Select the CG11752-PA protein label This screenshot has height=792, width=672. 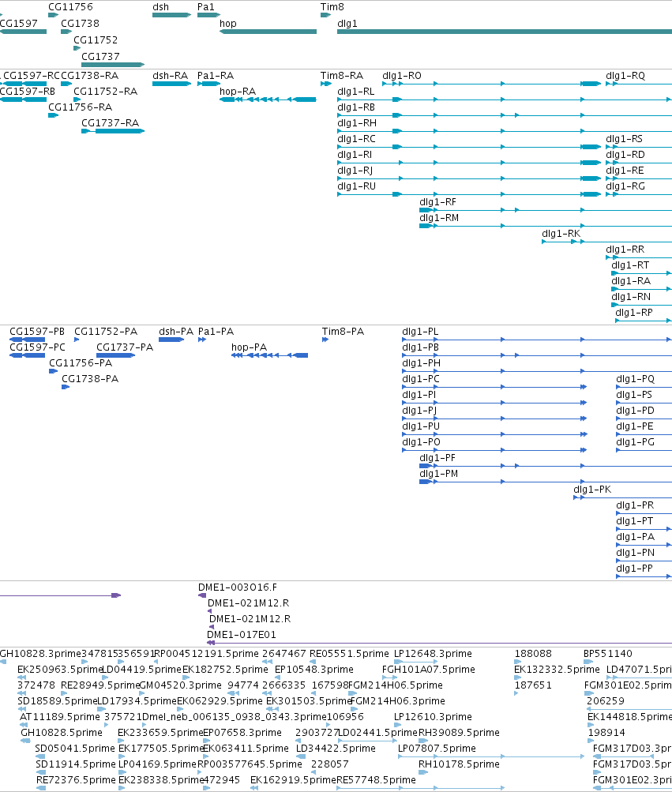(x=106, y=332)
